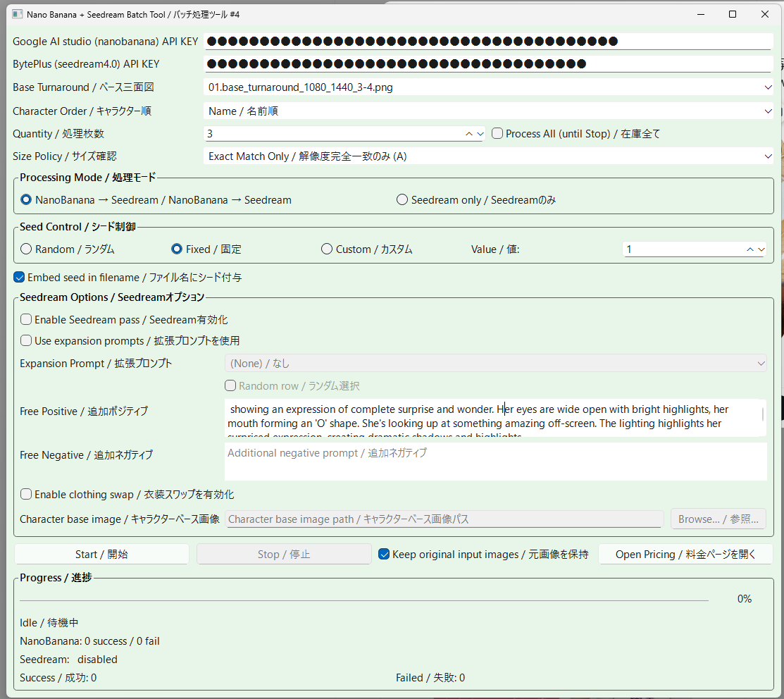Click the 0% progress percentage label
784x699 pixels.
click(745, 598)
